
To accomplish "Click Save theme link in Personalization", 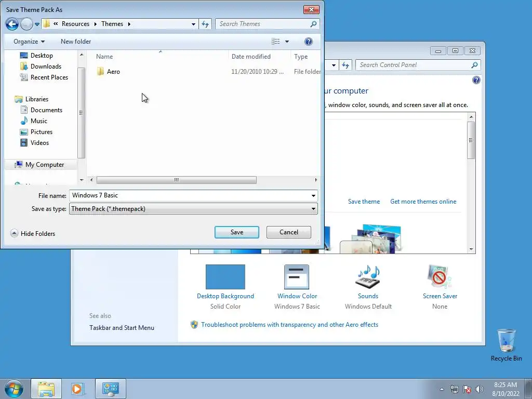I will [364, 201].
